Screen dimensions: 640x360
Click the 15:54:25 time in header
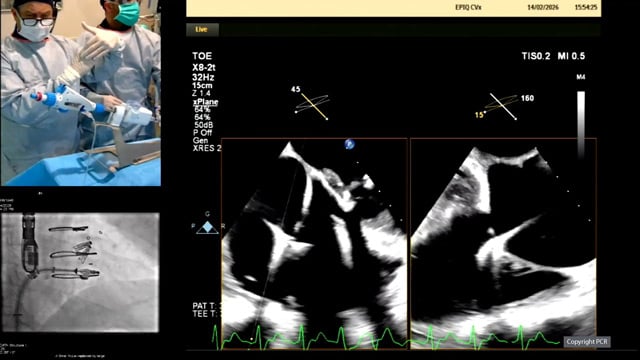[x=586, y=7]
